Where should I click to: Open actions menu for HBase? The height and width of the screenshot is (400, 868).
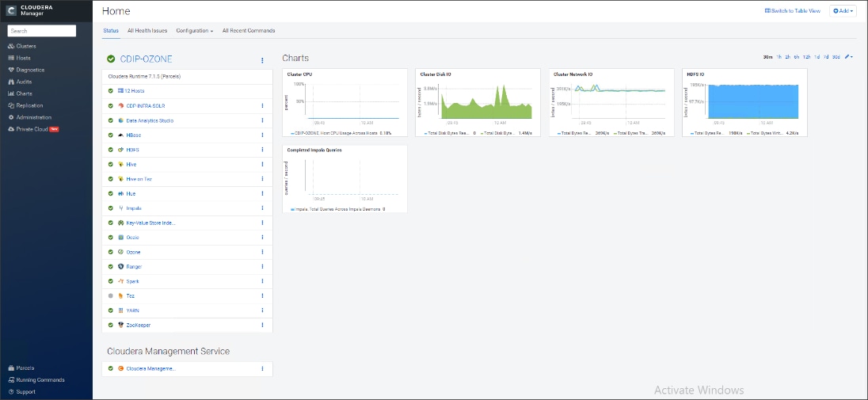tap(262, 135)
